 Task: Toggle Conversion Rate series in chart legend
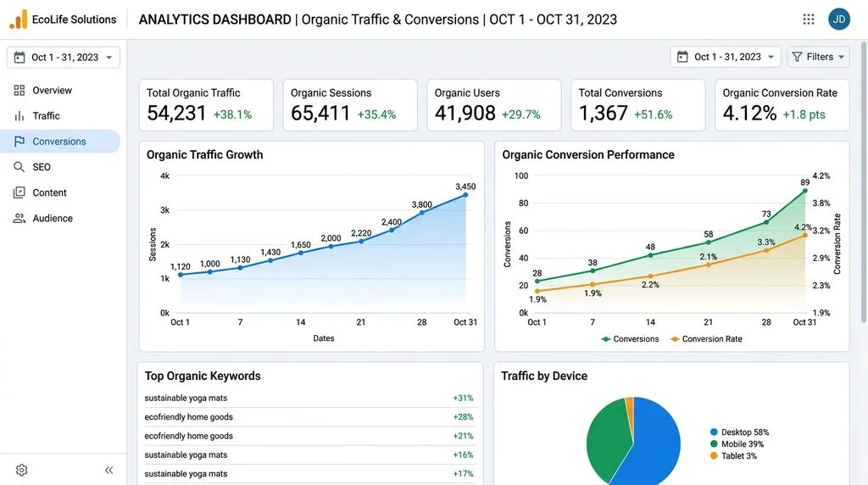click(x=706, y=339)
